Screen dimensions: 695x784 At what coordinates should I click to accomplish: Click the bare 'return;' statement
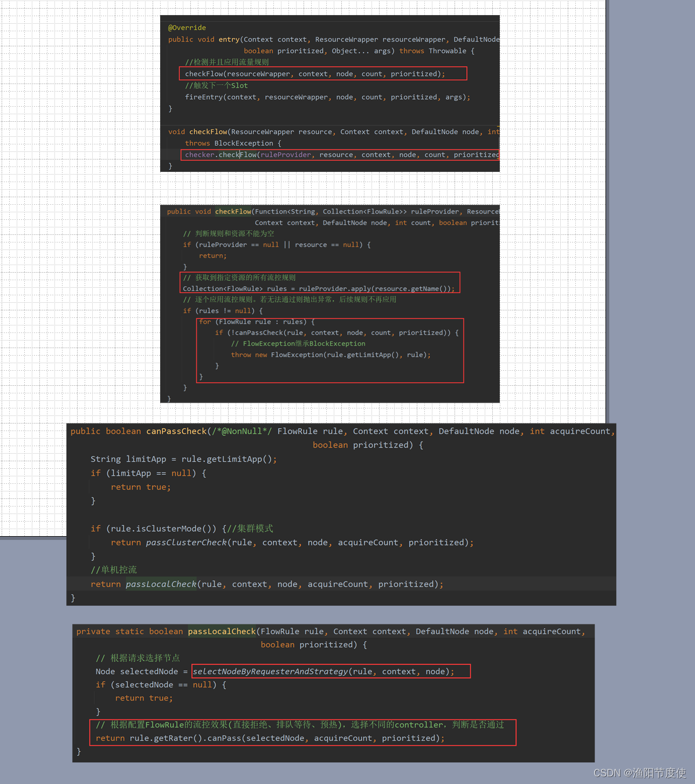(x=213, y=255)
